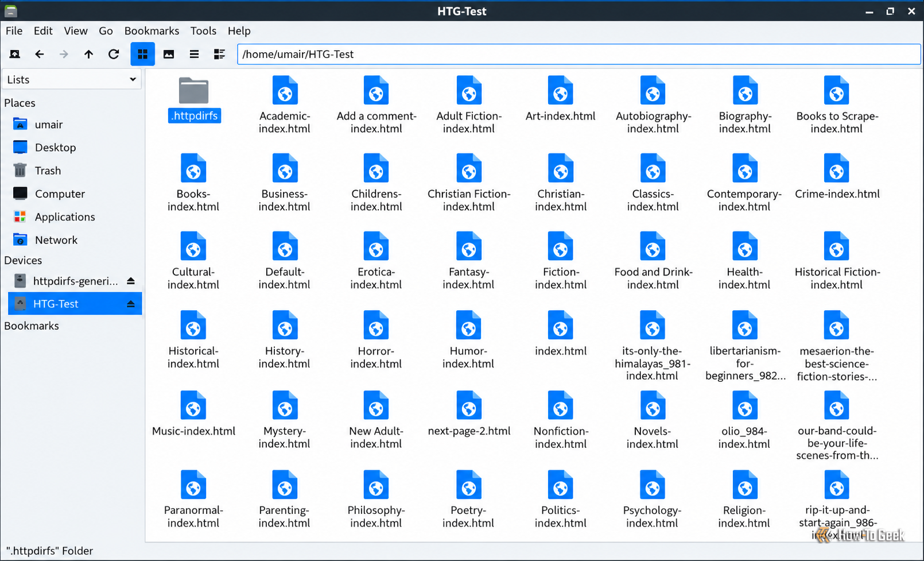
Task: Open the Tools menu
Action: [203, 30]
